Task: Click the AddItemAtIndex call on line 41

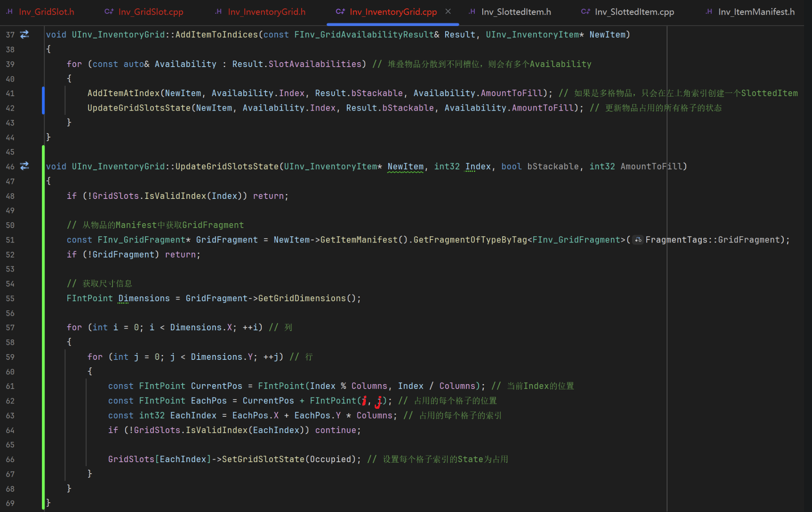Action: pyautogui.click(x=123, y=93)
